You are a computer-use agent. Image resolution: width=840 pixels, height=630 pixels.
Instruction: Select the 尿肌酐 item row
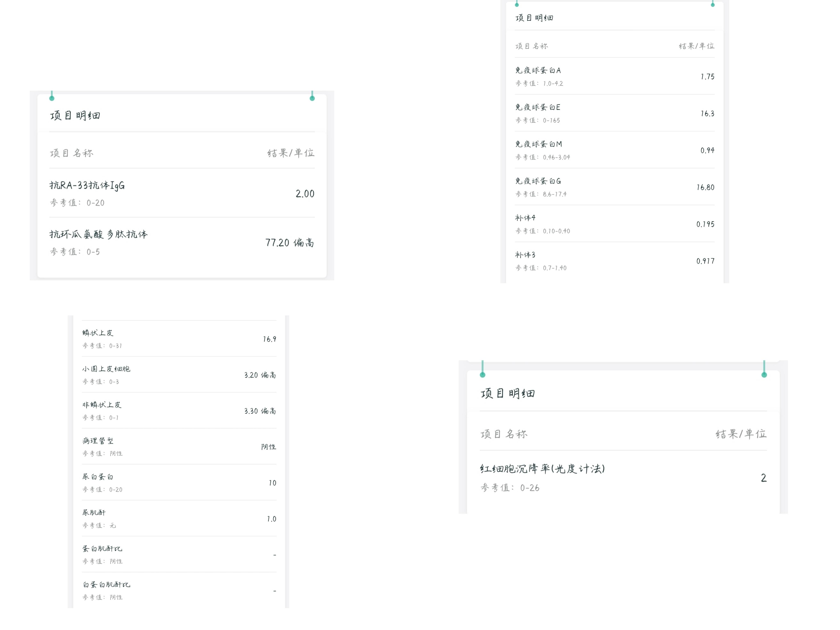click(x=179, y=519)
